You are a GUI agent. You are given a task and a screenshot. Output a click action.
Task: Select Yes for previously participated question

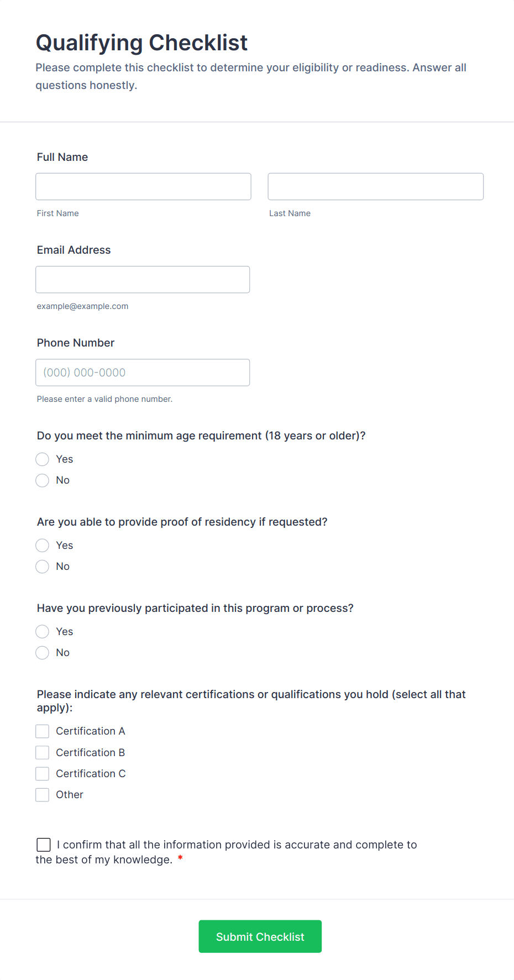point(43,632)
